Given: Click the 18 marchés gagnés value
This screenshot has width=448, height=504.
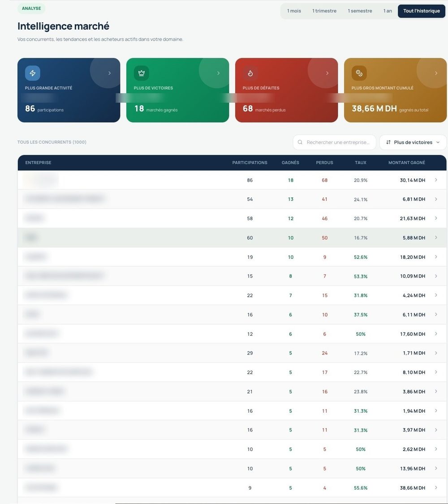Looking at the screenshot, I should 156,109.
